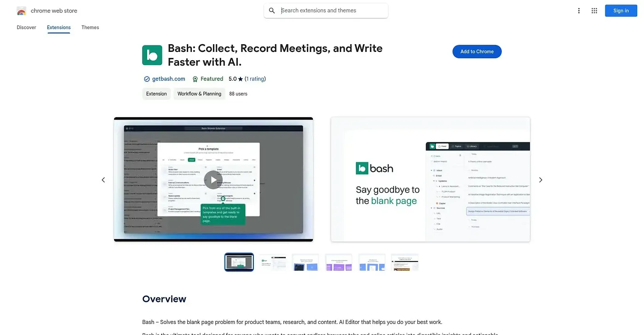Click the '5.0' rating score text
644x335 pixels.
click(x=232, y=79)
